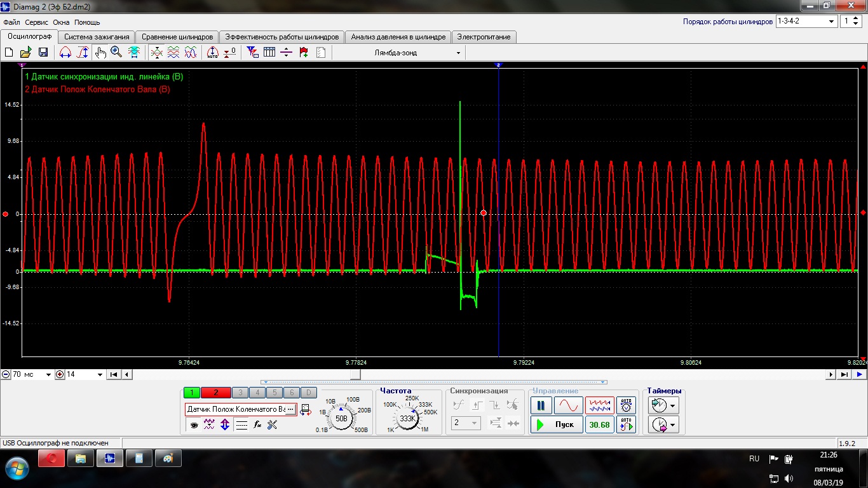Click the pause button in Управление
868x488 pixels.
click(x=541, y=405)
